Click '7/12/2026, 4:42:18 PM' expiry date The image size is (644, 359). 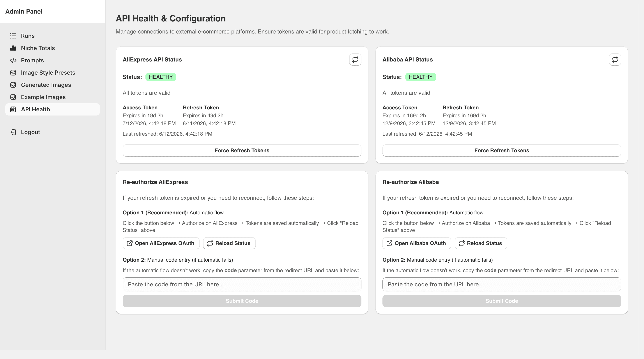149,123
